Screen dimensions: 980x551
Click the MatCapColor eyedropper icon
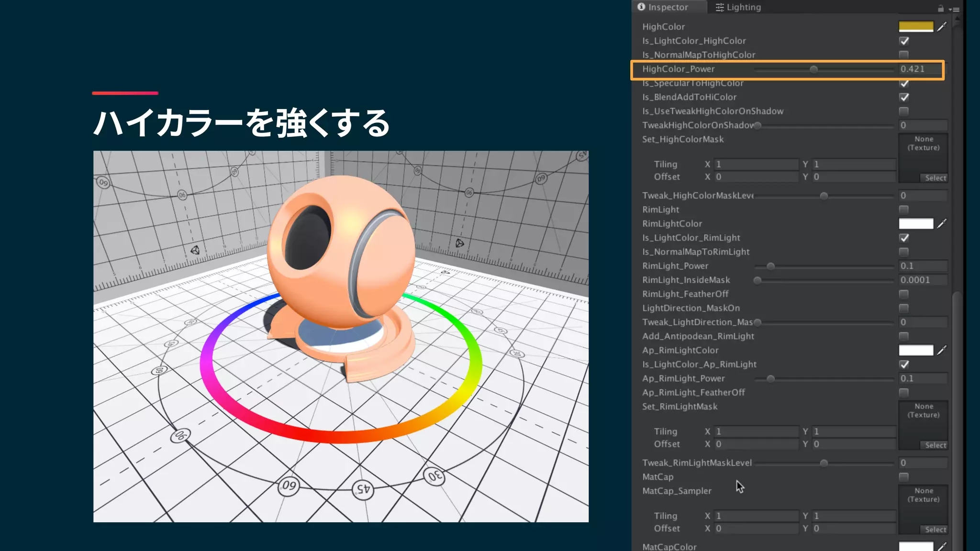pos(942,546)
